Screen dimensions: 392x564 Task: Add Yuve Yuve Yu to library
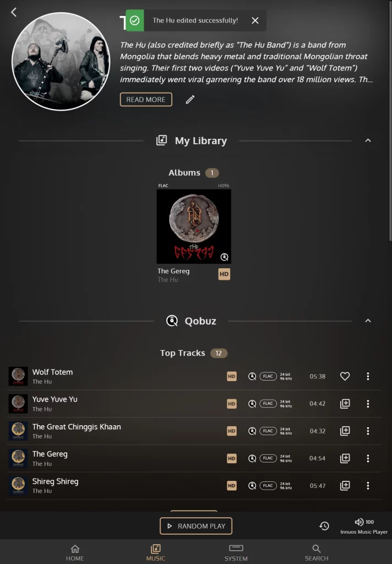(x=345, y=404)
